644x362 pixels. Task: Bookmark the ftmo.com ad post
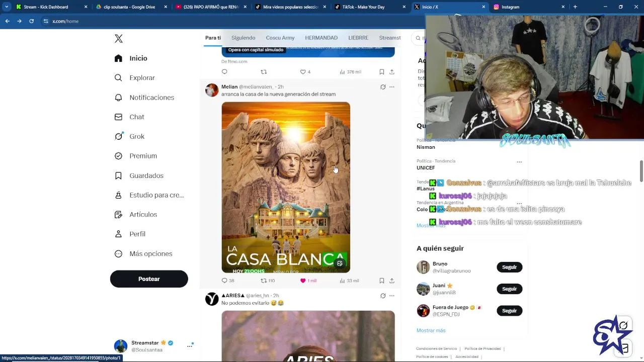click(382, 72)
